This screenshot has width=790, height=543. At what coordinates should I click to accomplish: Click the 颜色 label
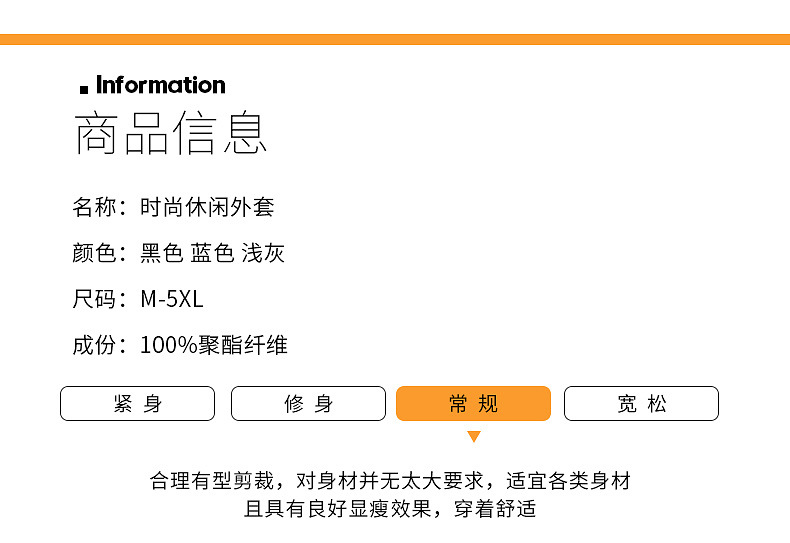coord(95,254)
